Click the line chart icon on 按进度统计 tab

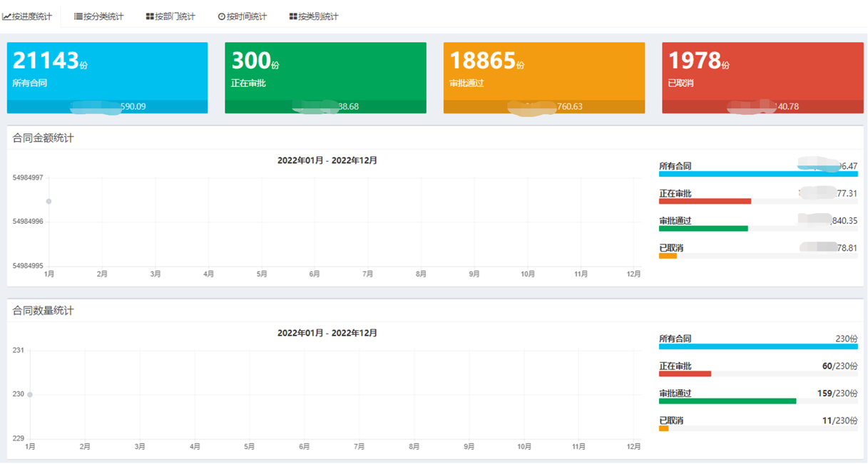pos(6,16)
